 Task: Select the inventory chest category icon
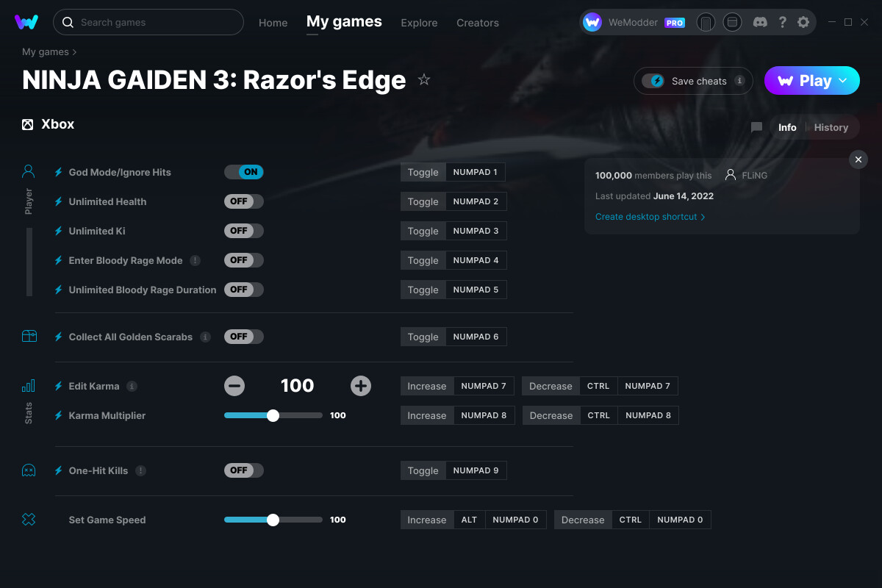pyautogui.click(x=29, y=337)
